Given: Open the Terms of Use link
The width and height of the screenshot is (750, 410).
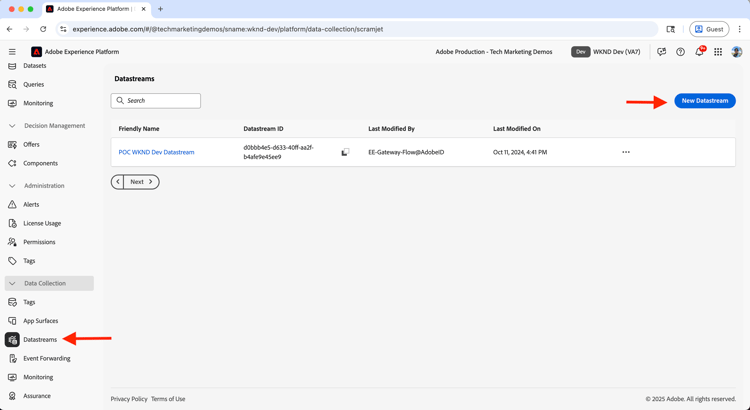Looking at the screenshot, I should coord(168,399).
